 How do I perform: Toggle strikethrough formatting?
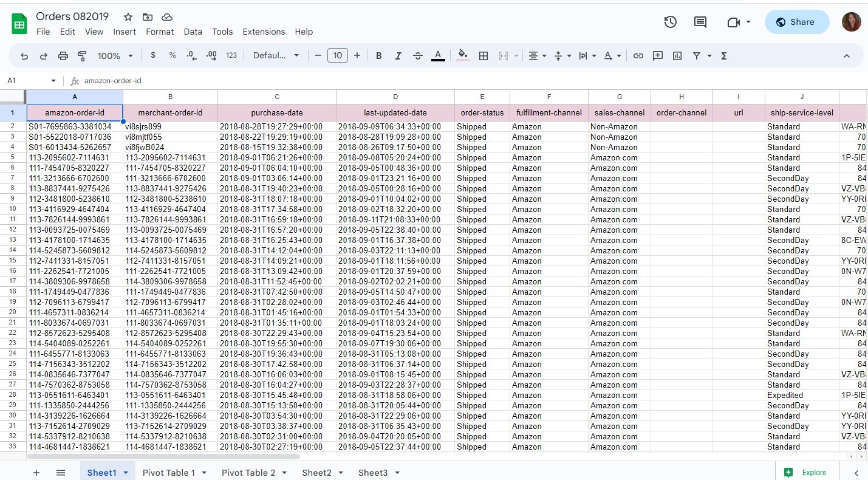tap(418, 56)
